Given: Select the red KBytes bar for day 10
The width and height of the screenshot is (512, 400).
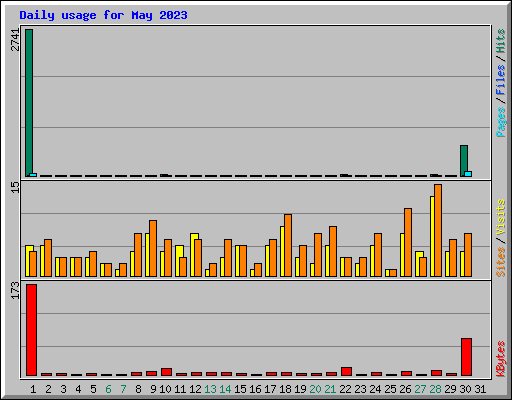Looking at the screenshot, I should [x=166, y=372].
